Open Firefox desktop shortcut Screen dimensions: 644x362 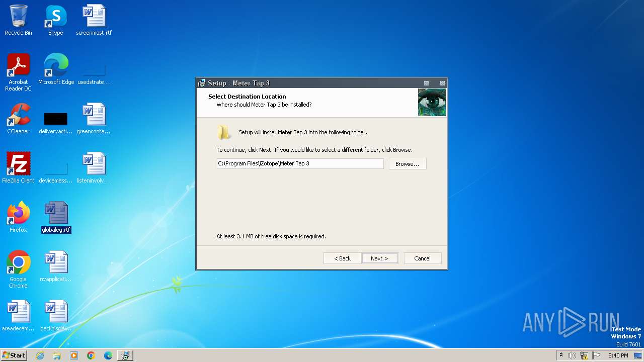pos(18,217)
